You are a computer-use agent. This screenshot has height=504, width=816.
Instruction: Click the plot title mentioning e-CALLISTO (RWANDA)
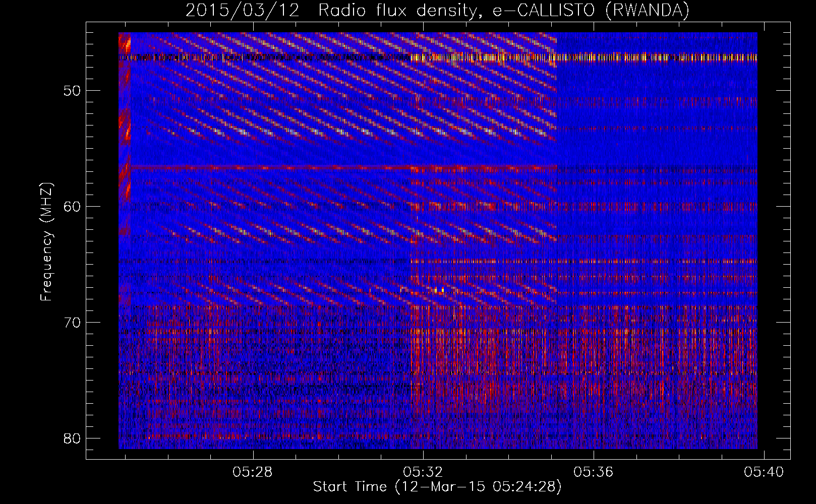tap(437, 10)
